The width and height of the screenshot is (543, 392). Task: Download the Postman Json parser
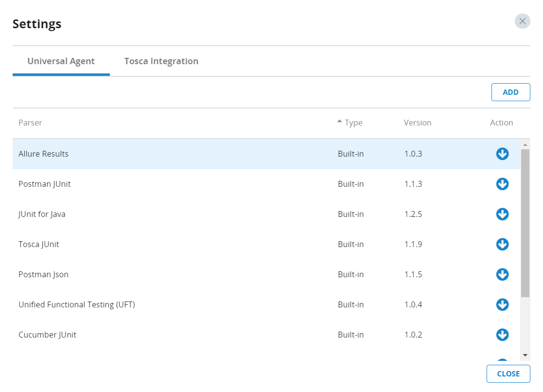[x=502, y=275]
